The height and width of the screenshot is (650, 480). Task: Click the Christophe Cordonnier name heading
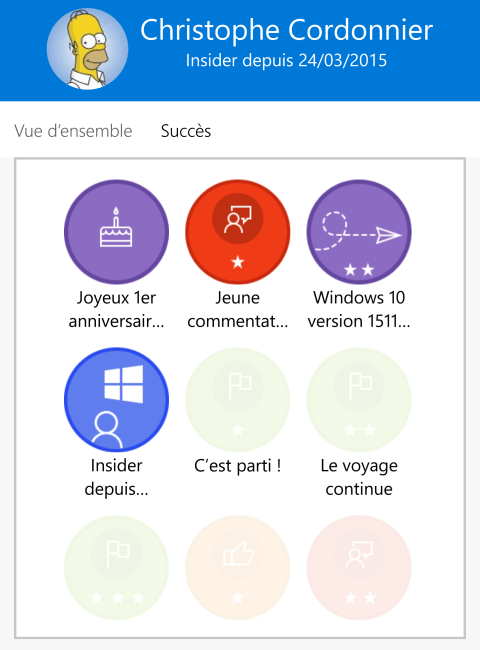[x=286, y=30]
